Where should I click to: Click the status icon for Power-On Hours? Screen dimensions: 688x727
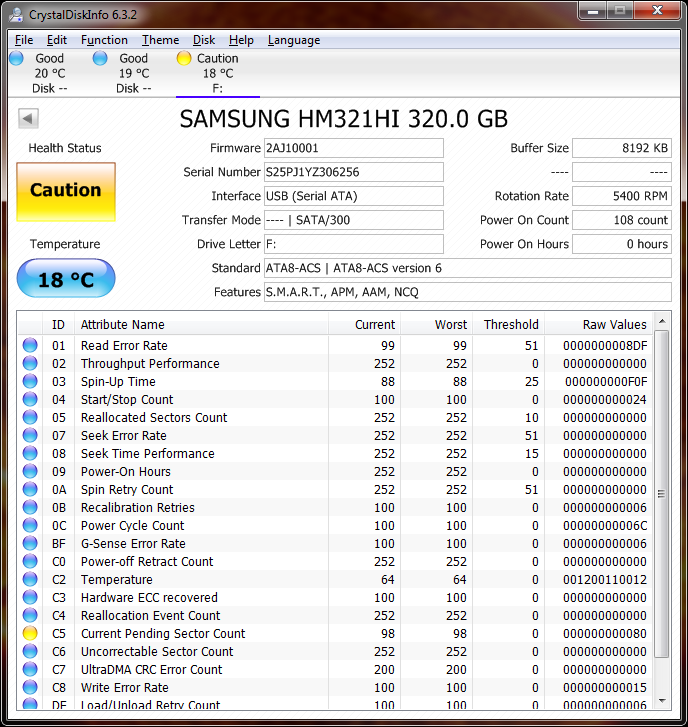click(30, 472)
